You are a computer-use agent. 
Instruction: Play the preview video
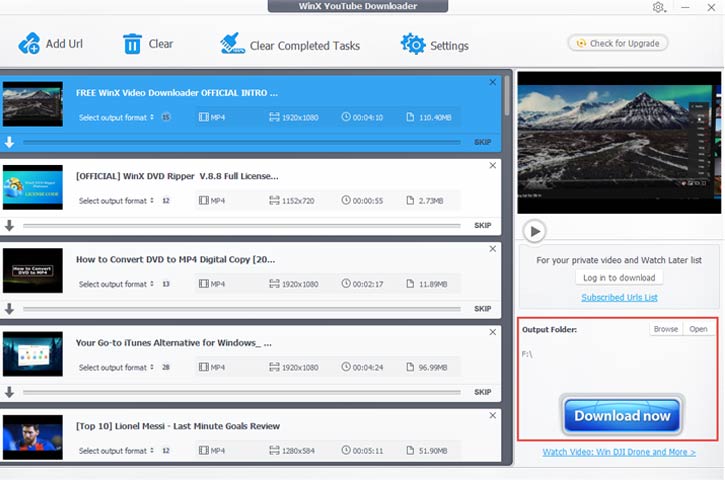[535, 231]
